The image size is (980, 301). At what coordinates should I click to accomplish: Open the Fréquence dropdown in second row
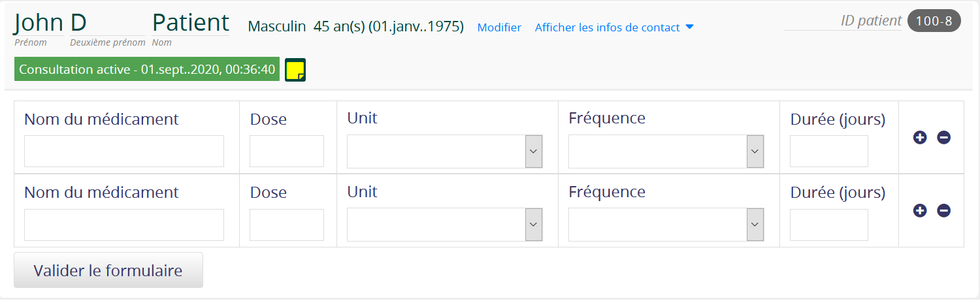(x=666, y=224)
